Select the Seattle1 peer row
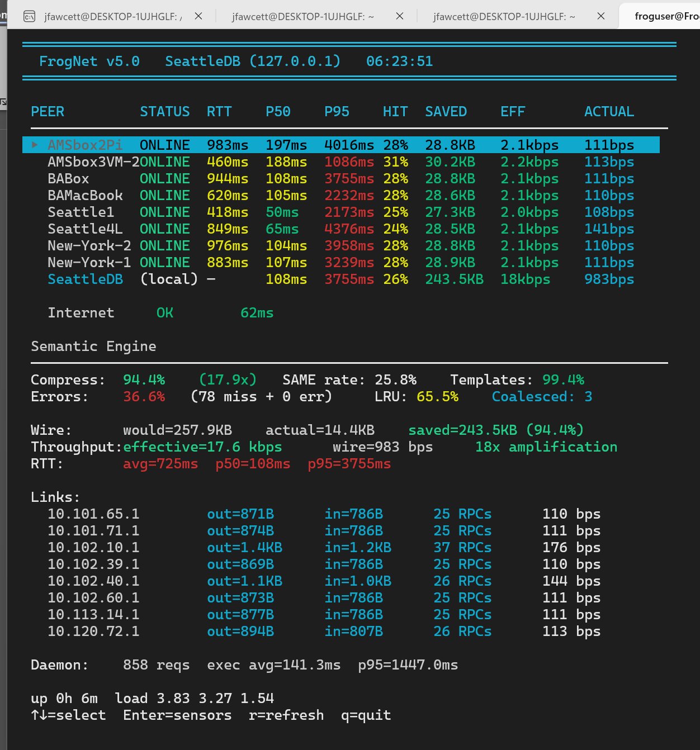 [81, 212]
